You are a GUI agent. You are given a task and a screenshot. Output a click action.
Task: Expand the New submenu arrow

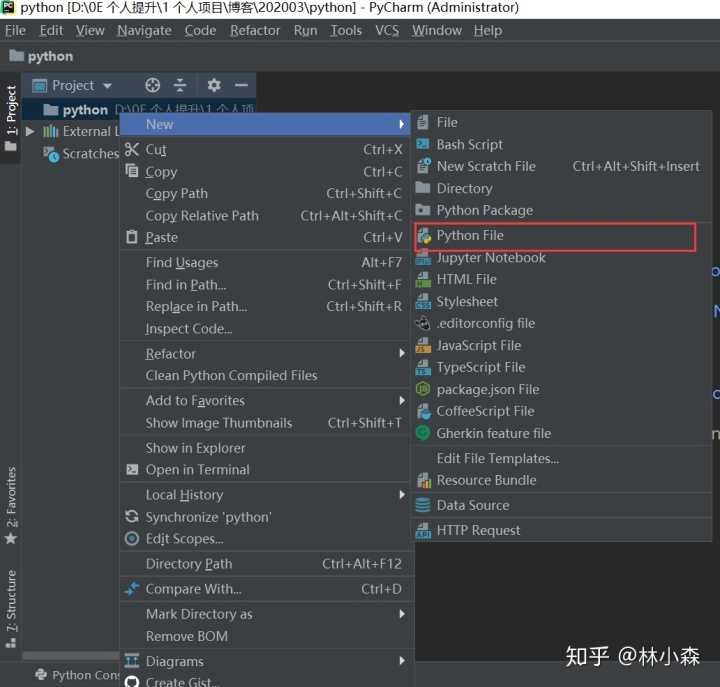402,124
